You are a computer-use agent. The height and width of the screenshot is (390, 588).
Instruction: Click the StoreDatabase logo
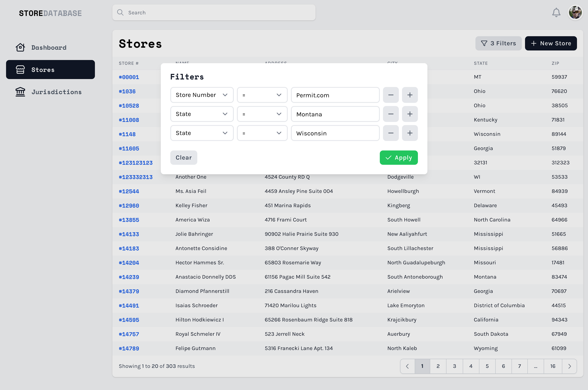click(50, 13)
